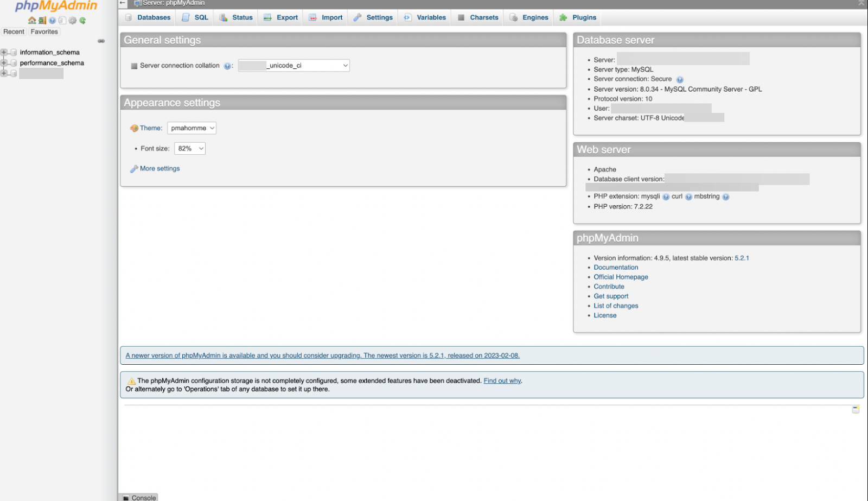Click the warning triangle icon in notice
The image size is (868, 501).
(x=131, y=381)
